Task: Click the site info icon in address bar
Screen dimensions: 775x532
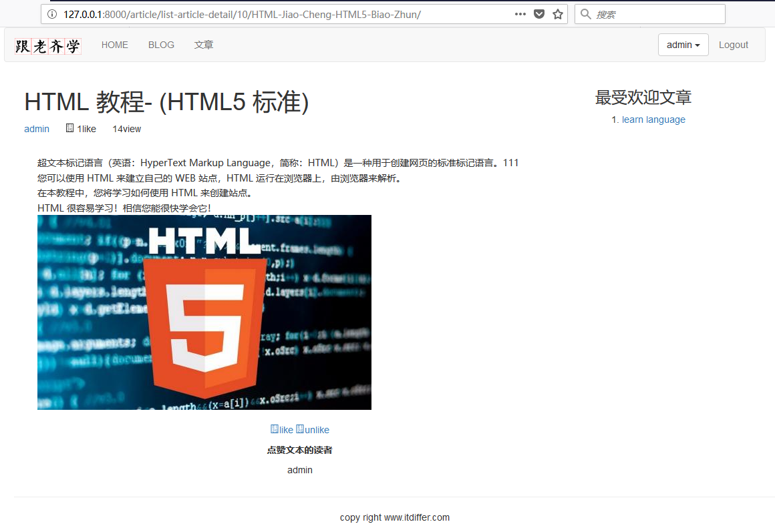Action: (x=52, y=14)
